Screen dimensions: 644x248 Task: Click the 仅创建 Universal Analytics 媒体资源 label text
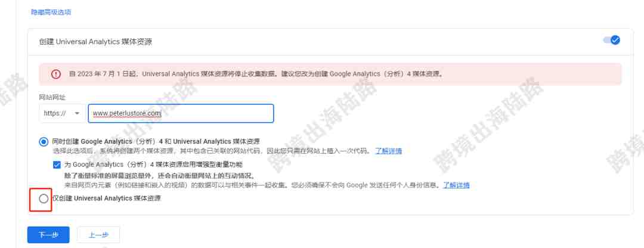pyautogui.click(x=107, y=199)
